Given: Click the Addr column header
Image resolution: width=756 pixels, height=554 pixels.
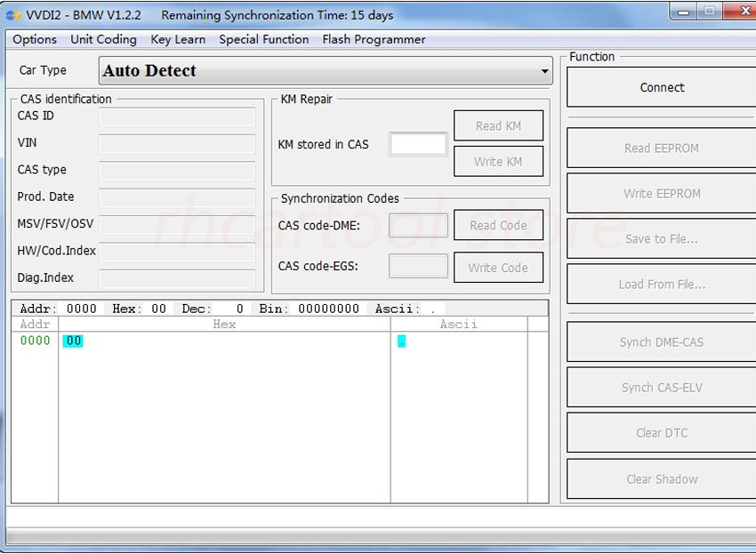Looking at the screenshot, I should point(35,324).
